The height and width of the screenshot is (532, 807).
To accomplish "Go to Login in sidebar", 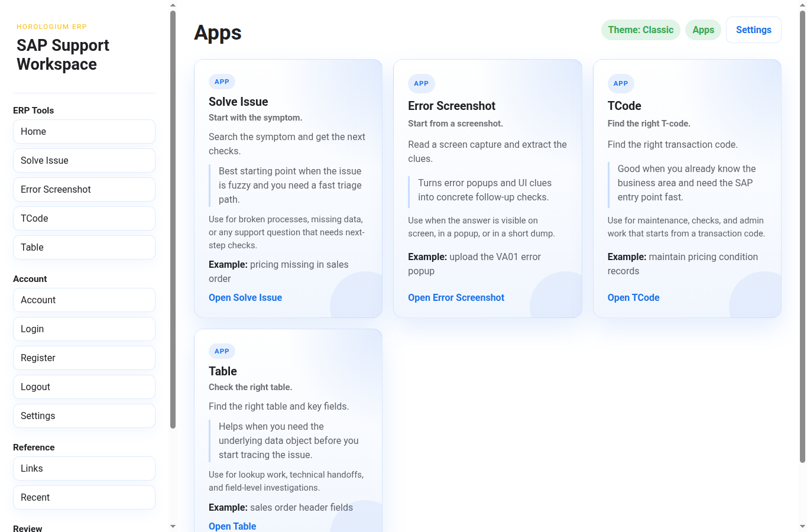I will [84, 329].
